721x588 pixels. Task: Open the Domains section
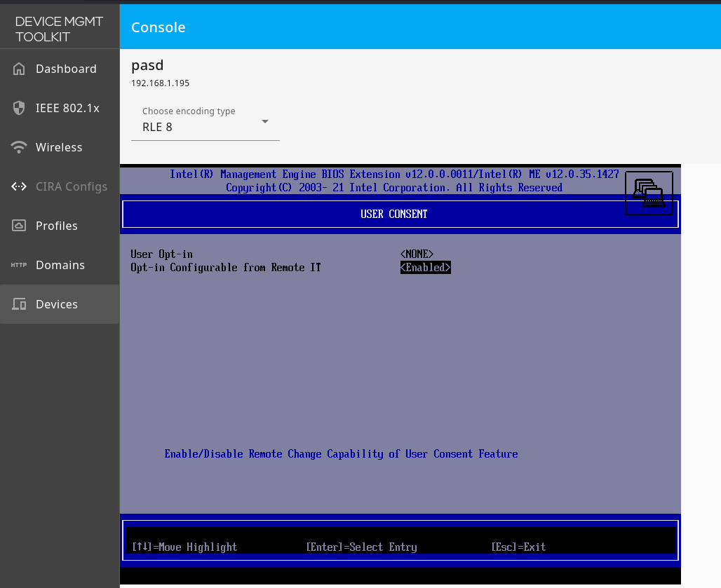60,265
